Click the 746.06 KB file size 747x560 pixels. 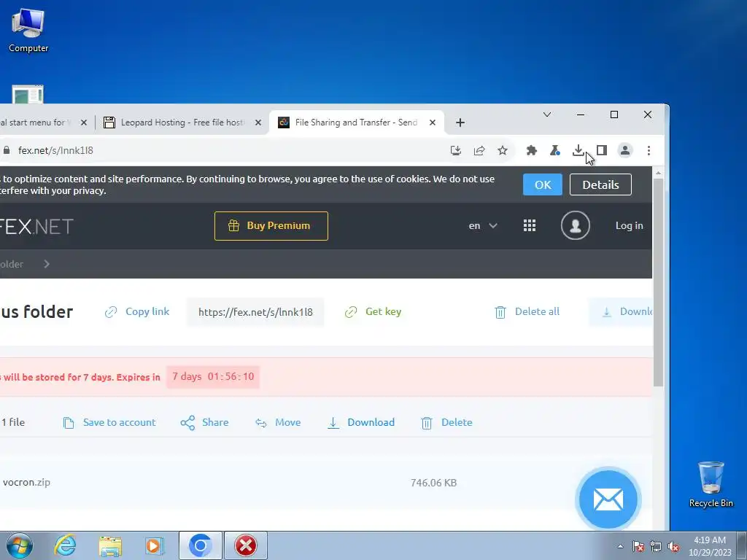[x=433, y=483]
